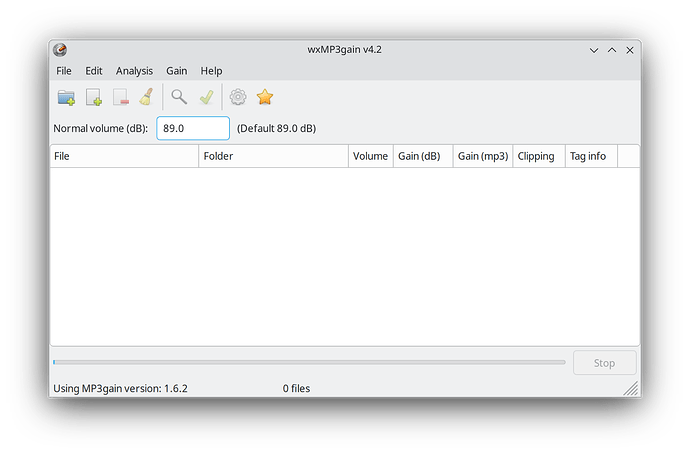This screenshot has height=455, width=690.
Task: Apply gain with the checkmark icon
Action: pos(206,97)
